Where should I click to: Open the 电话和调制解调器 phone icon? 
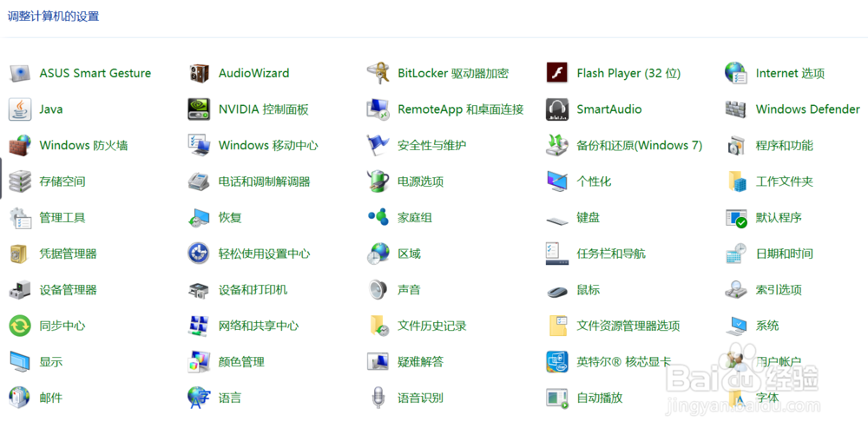pyautogui.click(x=199, y=181)
